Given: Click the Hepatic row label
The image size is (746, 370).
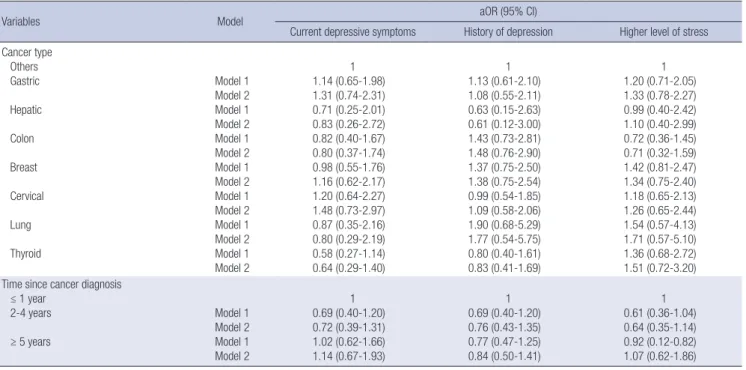Looking at the screenshot, I should click(26, 110).
